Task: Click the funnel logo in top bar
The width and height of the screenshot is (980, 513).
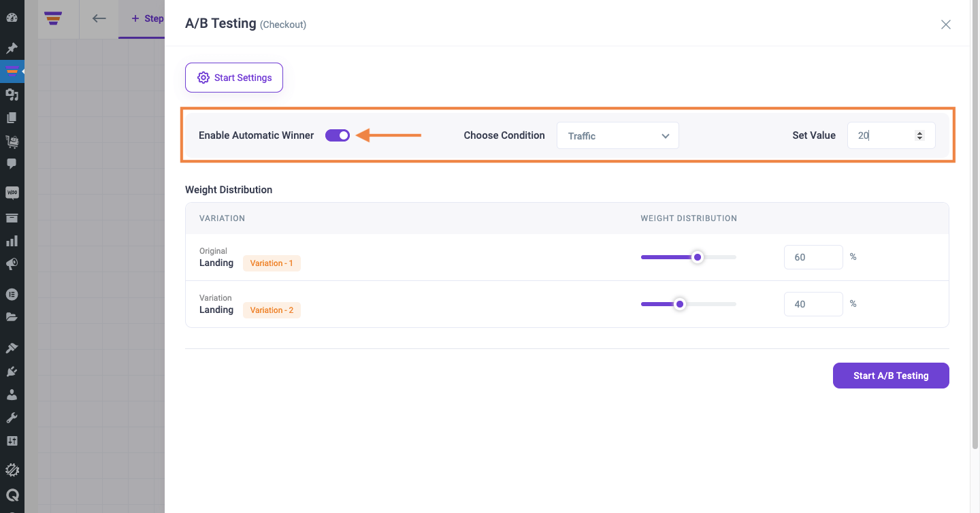Action: [52, 19]
